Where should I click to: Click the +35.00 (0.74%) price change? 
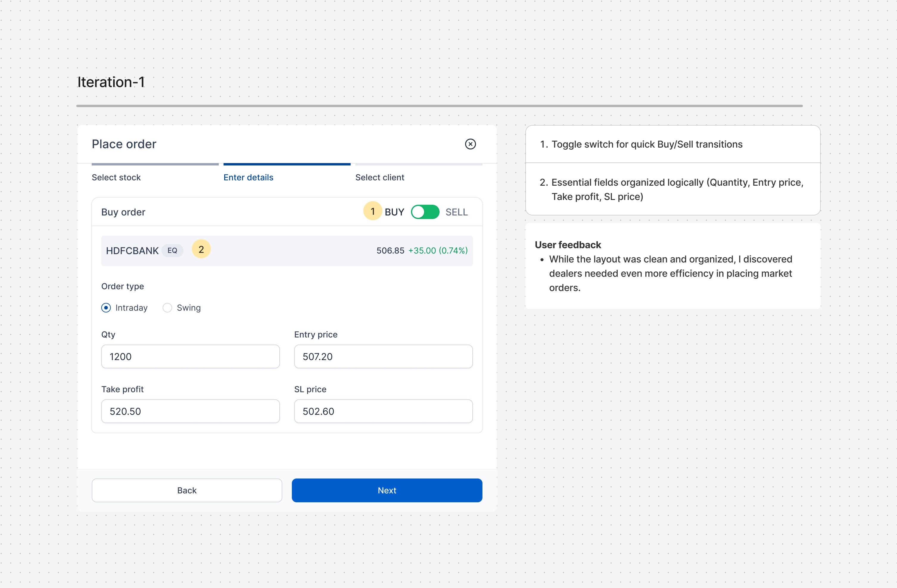[437, 251]
